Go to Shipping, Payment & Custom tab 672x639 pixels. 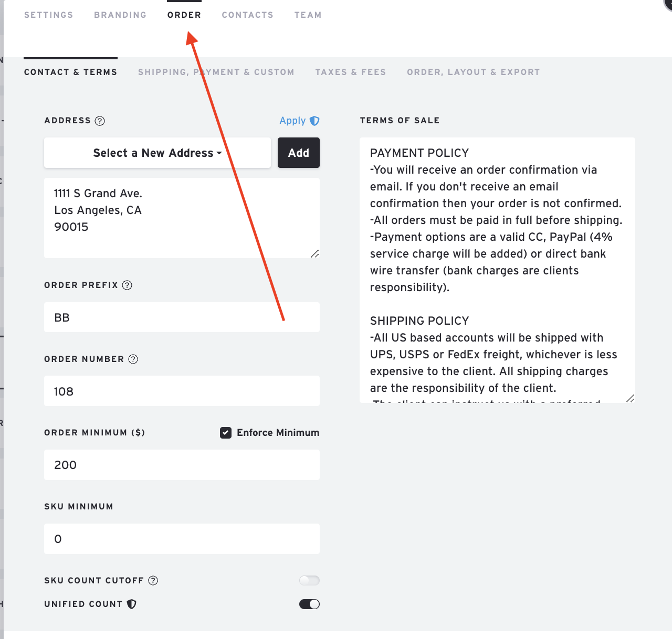point(216,72)
